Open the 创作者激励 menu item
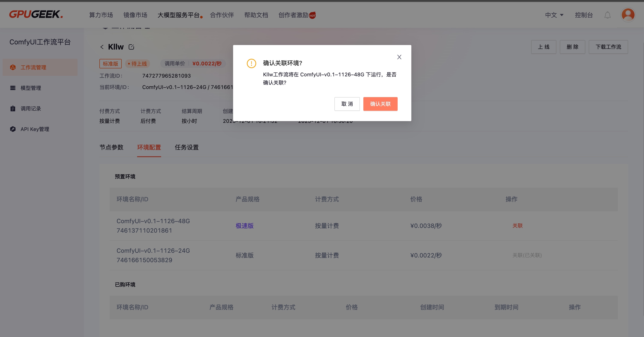Screen dimensions: 644x337 click(x=294, y=15)
